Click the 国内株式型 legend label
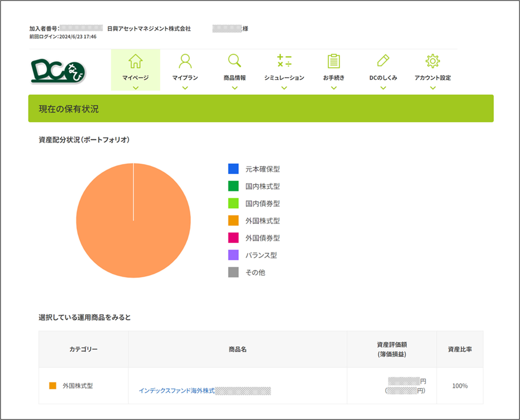The image size is (520, 420). click(x=263, y=186)
